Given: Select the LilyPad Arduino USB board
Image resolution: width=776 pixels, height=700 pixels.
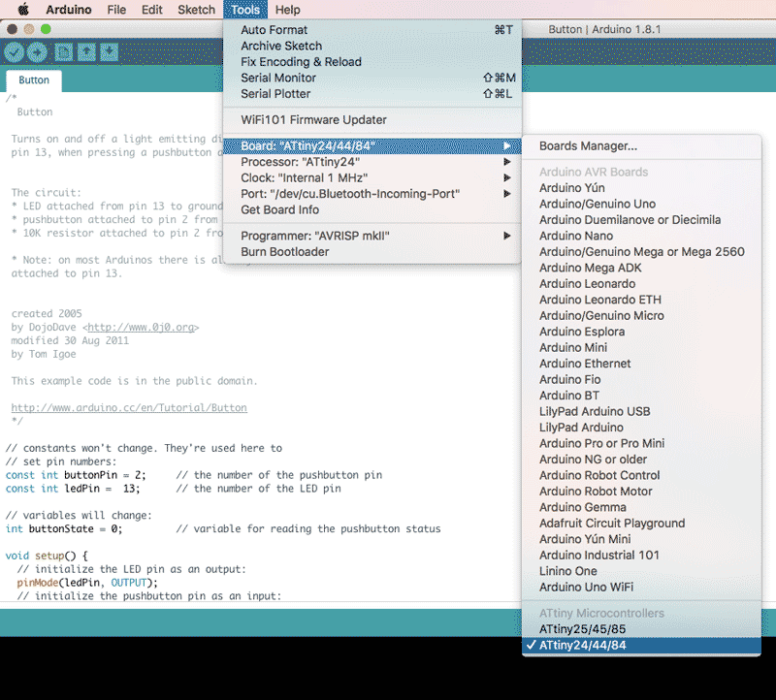Looking at the screenshot, I should click(x=641, y=411).
